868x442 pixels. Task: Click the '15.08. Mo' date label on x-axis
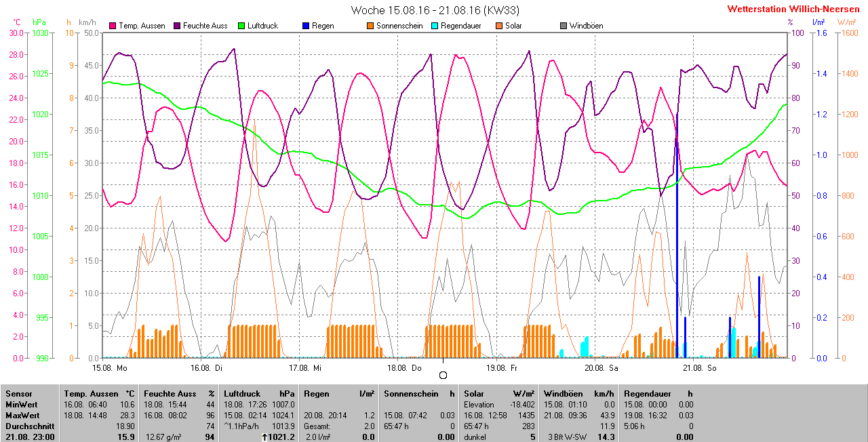pos(110,368)
